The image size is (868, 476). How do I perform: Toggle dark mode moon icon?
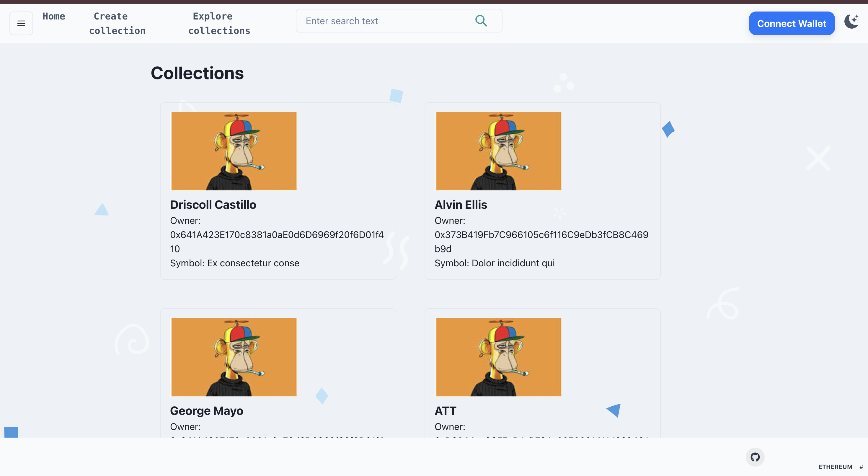[851, 22]
